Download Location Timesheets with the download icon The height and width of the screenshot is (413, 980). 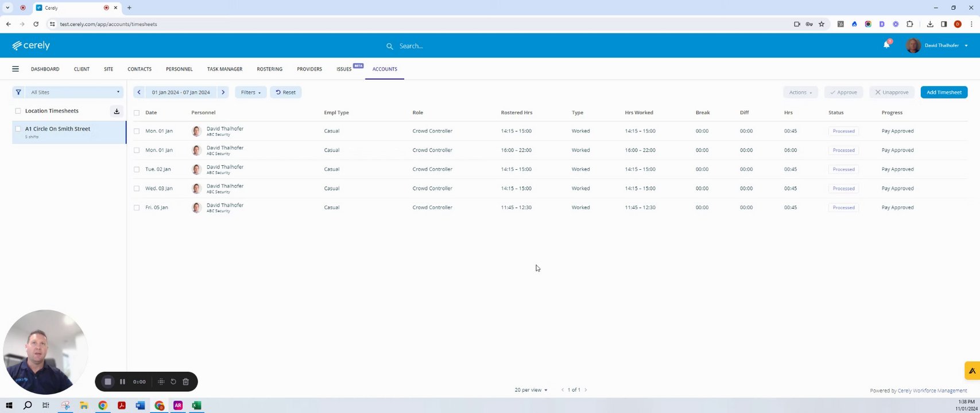pyautogui.click(x=117, y=111)
